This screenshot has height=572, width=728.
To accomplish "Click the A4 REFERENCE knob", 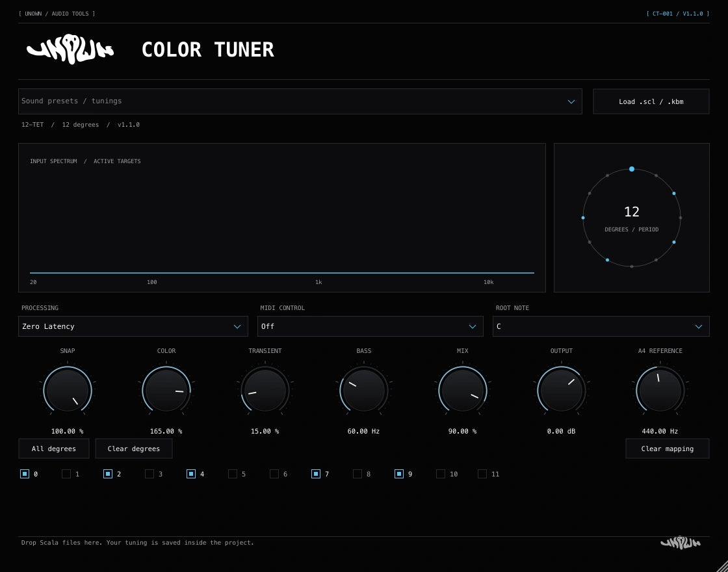I will [x=660, y=390].
